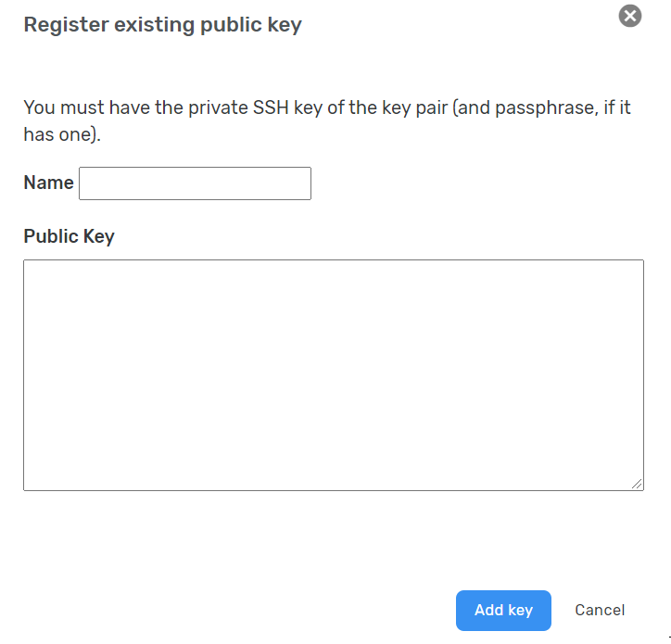671x644 pixels.
Task: Dismiss dialog using the gray X icon
Action: coord(630,17)
